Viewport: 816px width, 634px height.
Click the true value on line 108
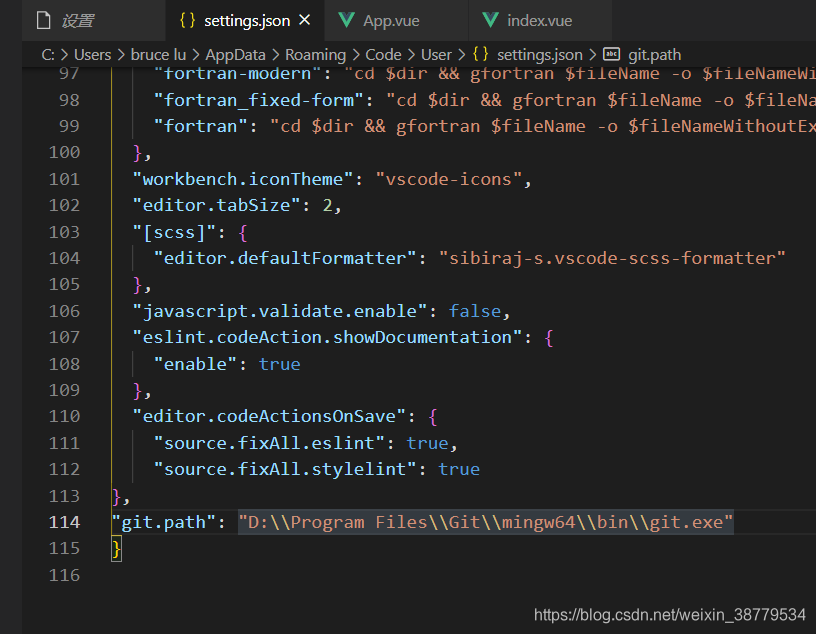click(279, 364)
